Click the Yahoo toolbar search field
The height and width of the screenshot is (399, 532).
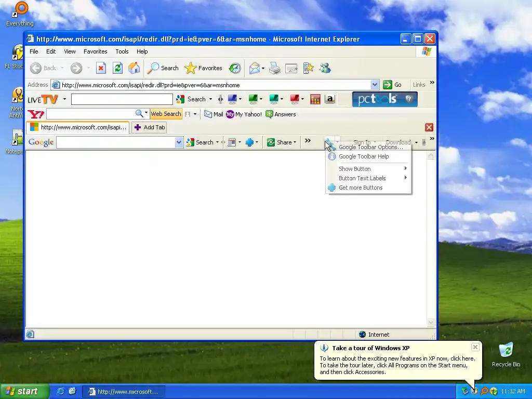[x=90, y=114]
